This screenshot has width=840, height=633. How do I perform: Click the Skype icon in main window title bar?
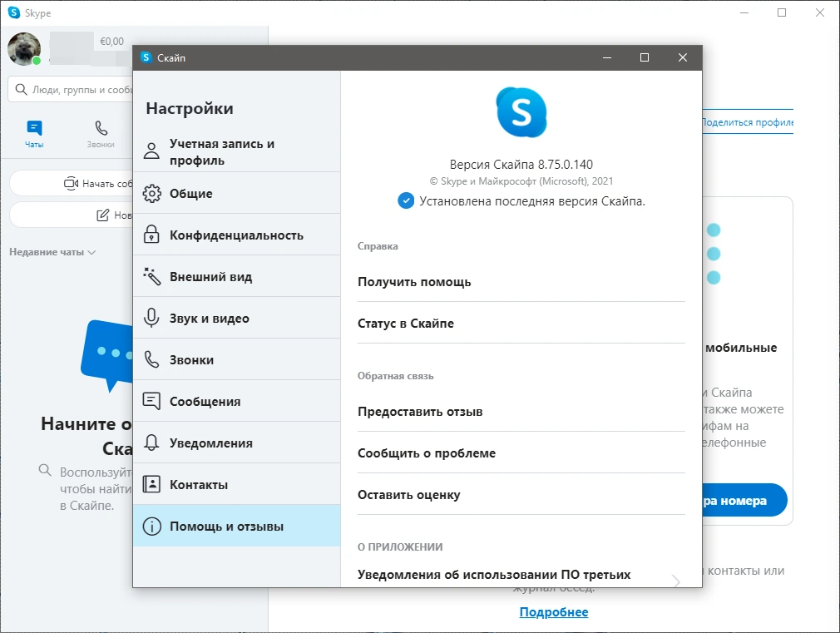click(x=14, y=12)
